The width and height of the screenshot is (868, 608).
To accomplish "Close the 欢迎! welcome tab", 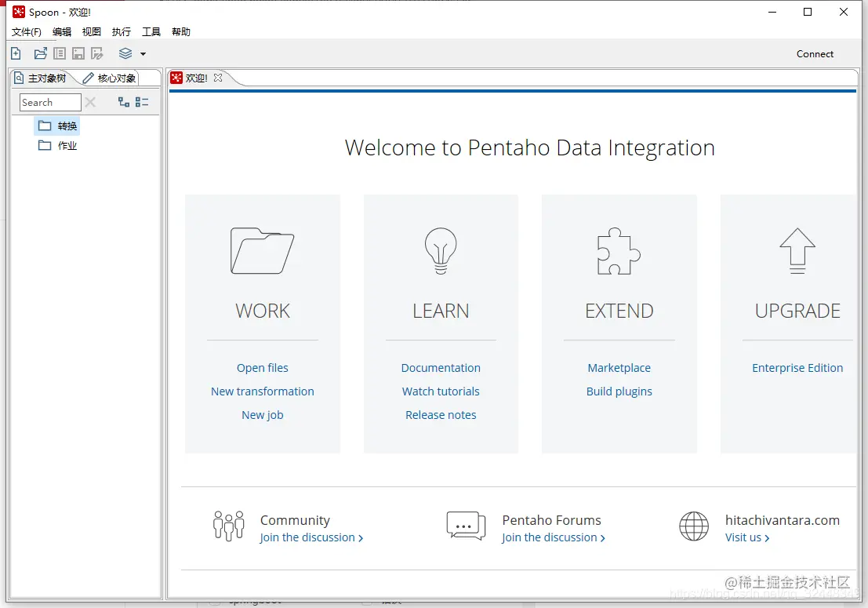I will (x=218, y=78).
